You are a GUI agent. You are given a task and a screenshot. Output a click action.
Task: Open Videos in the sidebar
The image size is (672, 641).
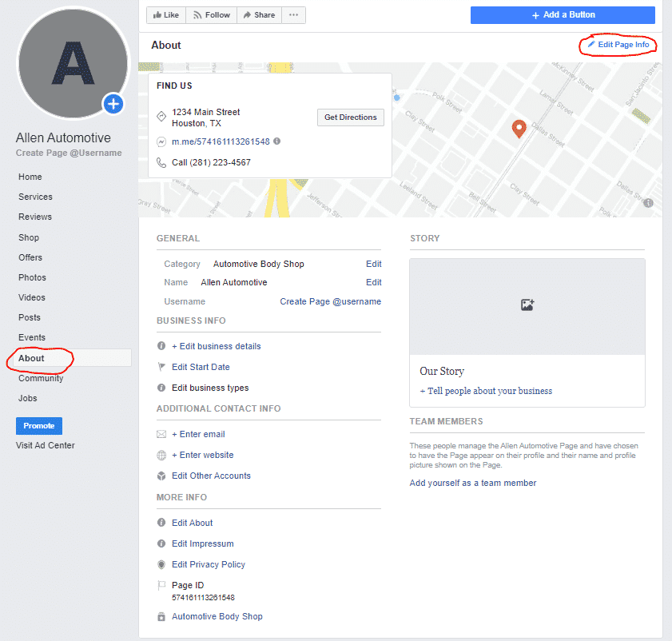[31, 297]
